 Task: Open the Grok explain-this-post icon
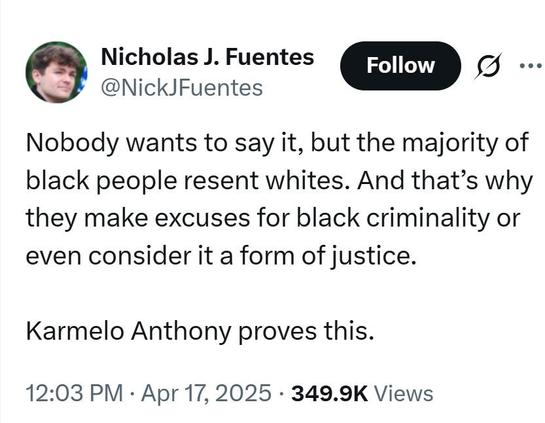click(x=488, y=65)
